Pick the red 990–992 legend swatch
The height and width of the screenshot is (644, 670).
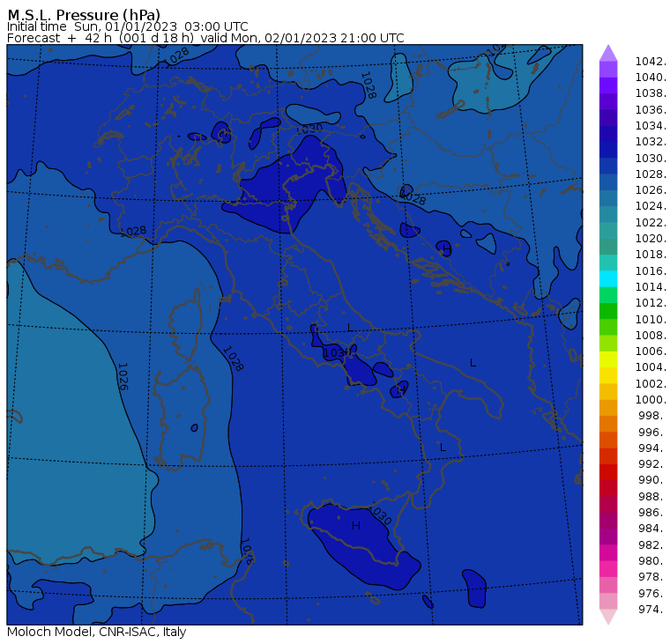[x=608, y=472]
